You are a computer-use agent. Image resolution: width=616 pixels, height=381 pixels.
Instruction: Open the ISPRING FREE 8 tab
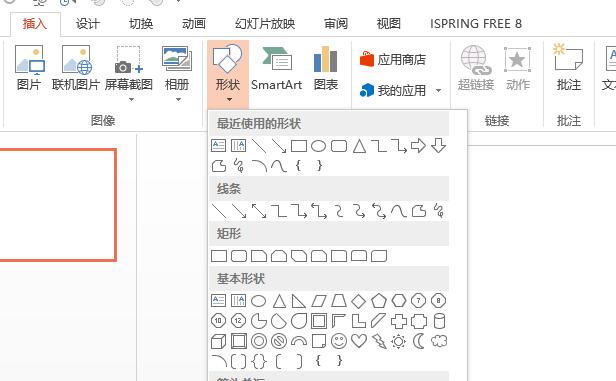476,24
